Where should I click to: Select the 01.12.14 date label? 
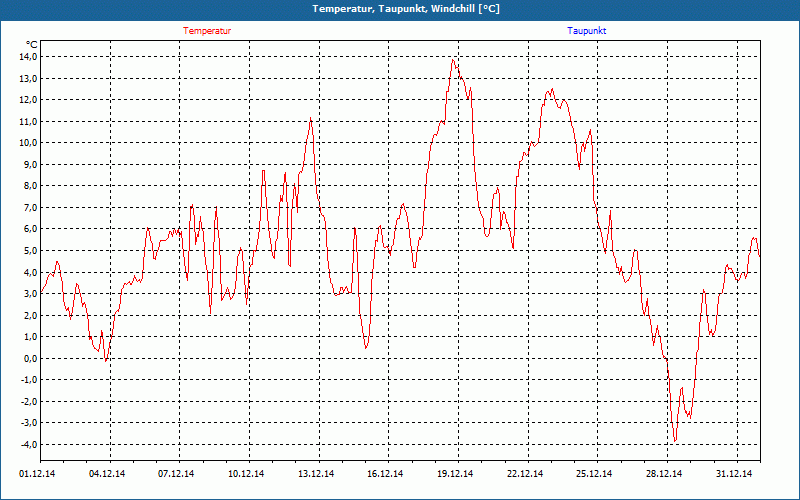pyautogui.click(x=37, y=473)
